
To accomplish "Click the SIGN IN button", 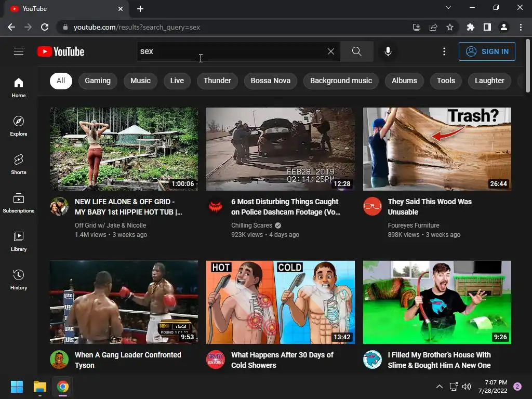I will [487, 51].
